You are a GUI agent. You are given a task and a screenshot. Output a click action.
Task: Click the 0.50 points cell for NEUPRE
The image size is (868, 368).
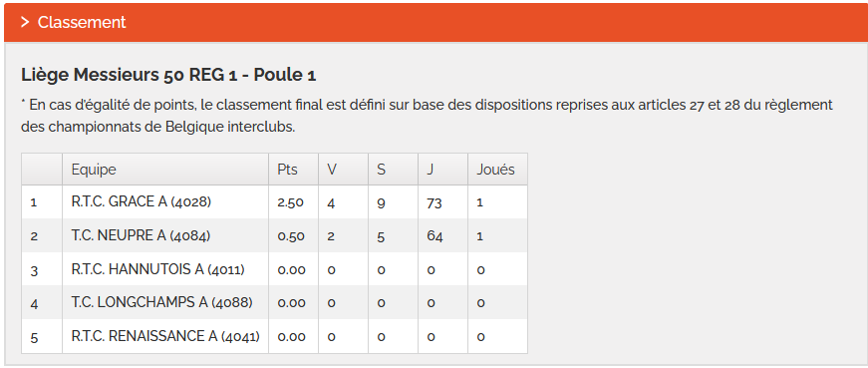point(291,236)
